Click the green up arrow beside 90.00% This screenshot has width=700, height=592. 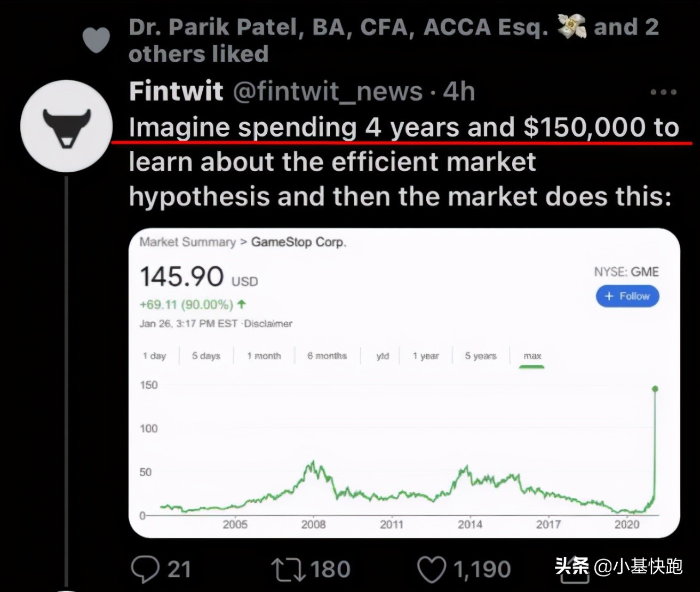pyautogui.click(x=242, y=305)
